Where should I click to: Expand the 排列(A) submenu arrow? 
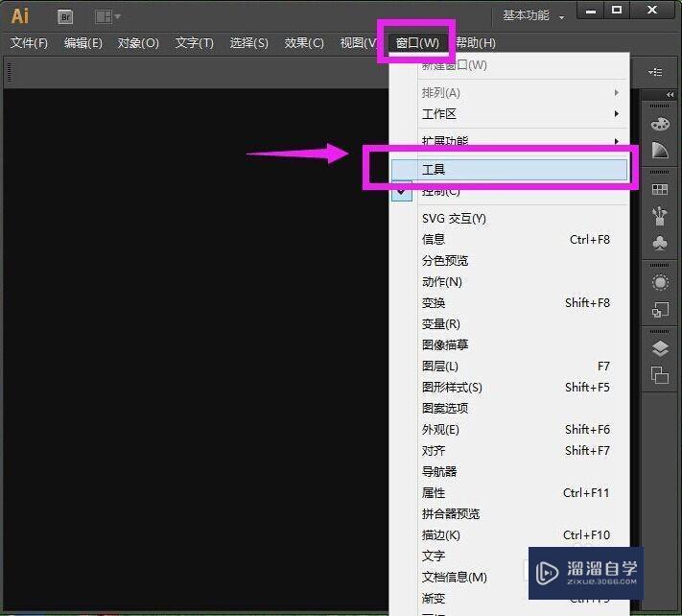[617, 93]
